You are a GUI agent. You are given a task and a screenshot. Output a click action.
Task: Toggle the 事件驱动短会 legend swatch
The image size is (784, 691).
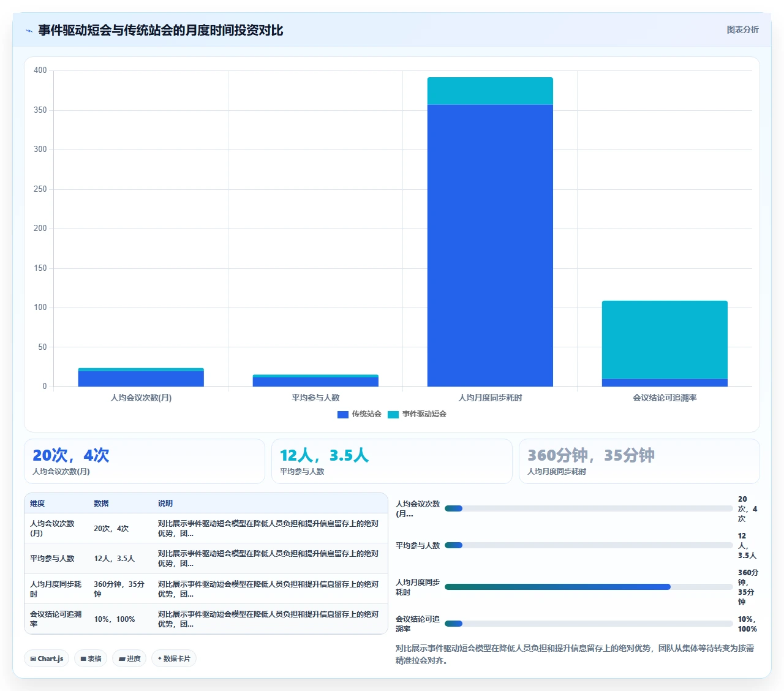[393, 415]
